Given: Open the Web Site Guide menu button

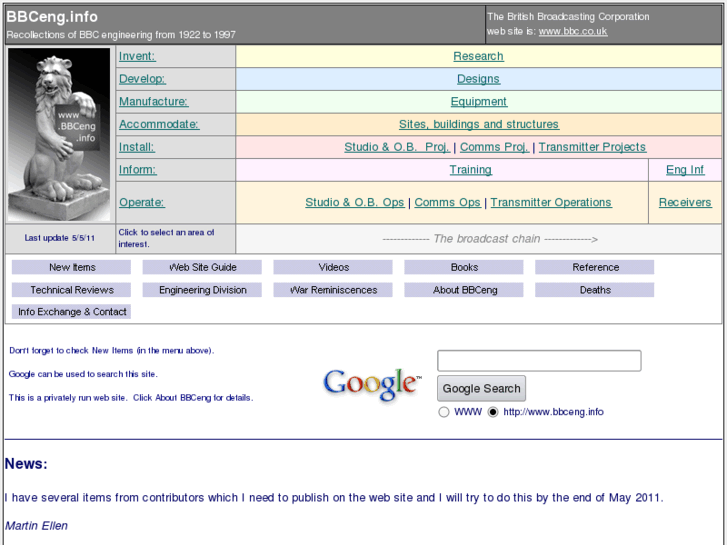Looking at the screenshot, I should [x=202, y=267].
